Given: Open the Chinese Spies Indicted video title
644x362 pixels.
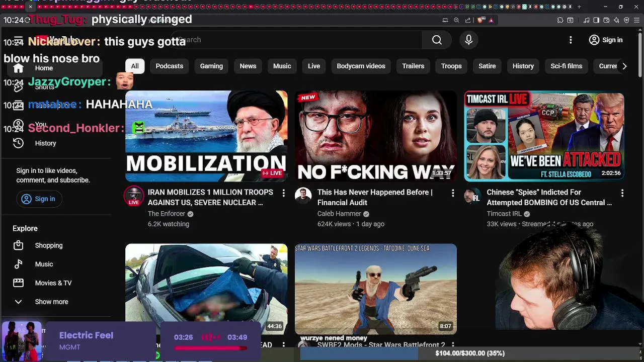Looking at the screenshot, I should point(549,197).
